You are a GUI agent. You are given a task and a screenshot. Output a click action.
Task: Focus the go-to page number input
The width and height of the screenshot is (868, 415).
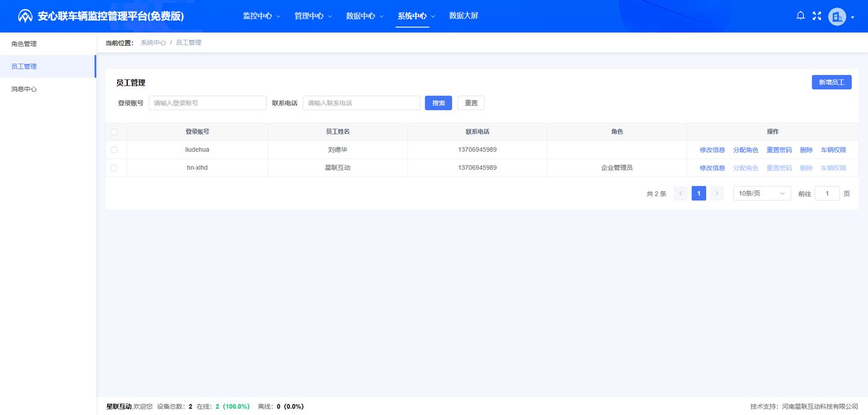point(827,194)
